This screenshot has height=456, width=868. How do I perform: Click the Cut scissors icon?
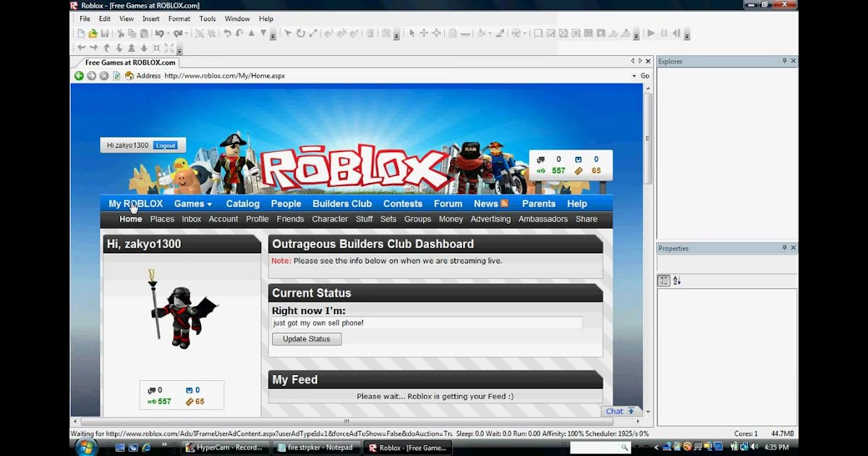[x=120, y=33]
